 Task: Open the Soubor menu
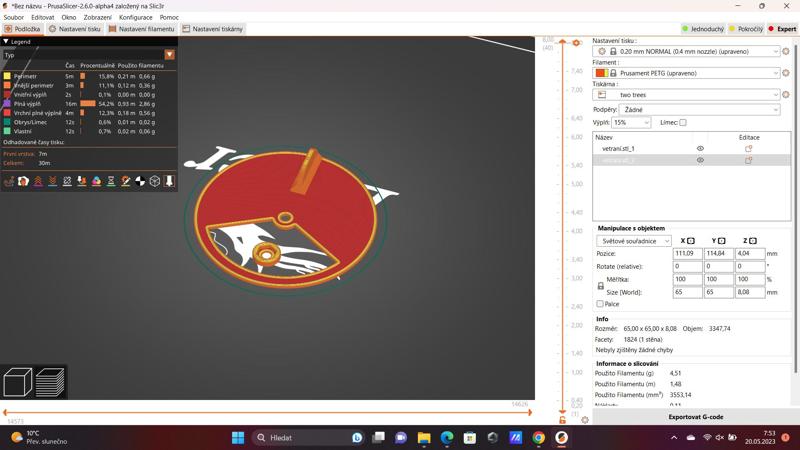click(x=14, y=17)
